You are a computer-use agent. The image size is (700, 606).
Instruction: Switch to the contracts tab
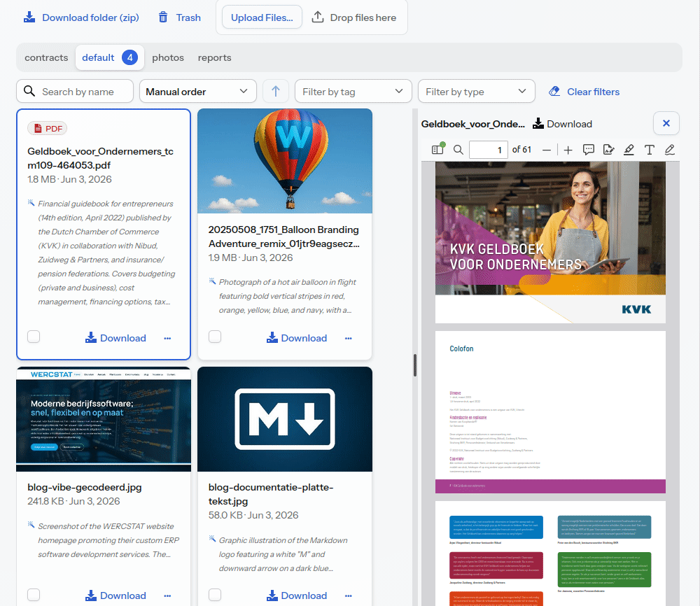point(46,57)
